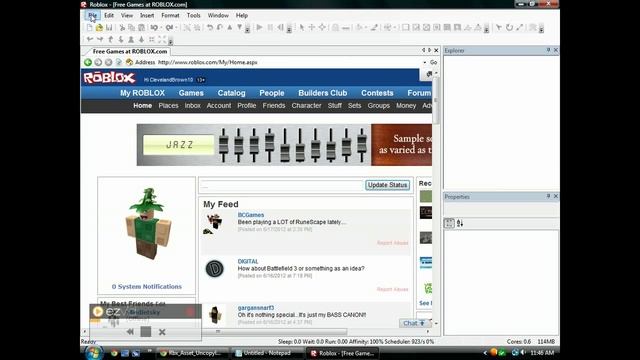This screenshot has height=360, width=640.
Task: Open the Games navigation link
Action: (191, 93)
